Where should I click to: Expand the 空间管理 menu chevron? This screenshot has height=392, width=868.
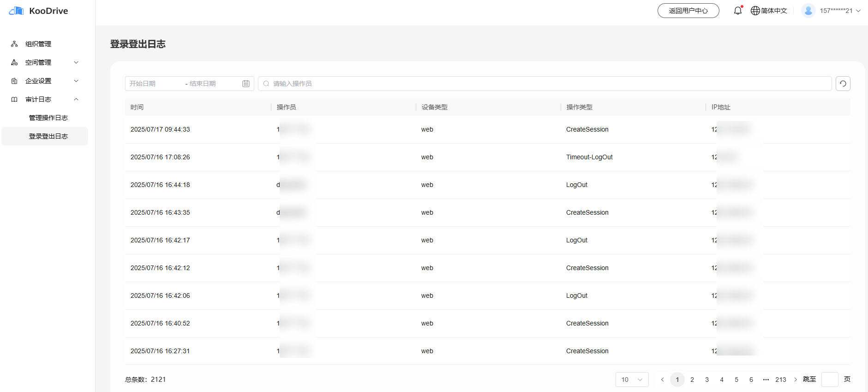click(x=76, y=62)
